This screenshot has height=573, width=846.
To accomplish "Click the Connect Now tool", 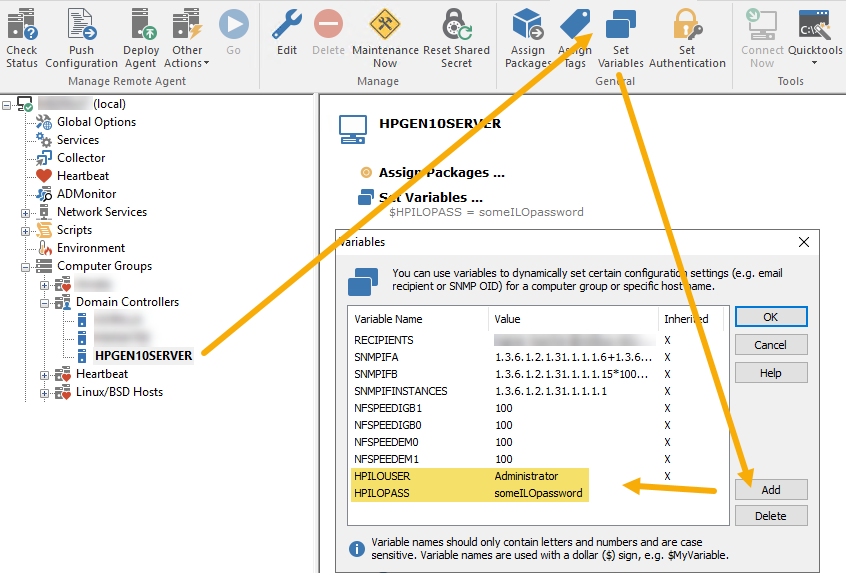I will [x=762, y=38].
